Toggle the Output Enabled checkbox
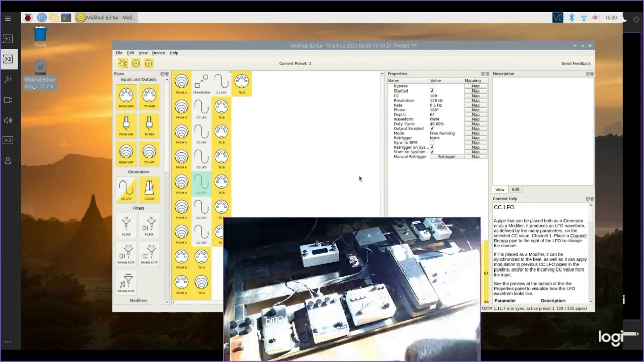The width and height of the screenshot is (644, 362). 432,129
